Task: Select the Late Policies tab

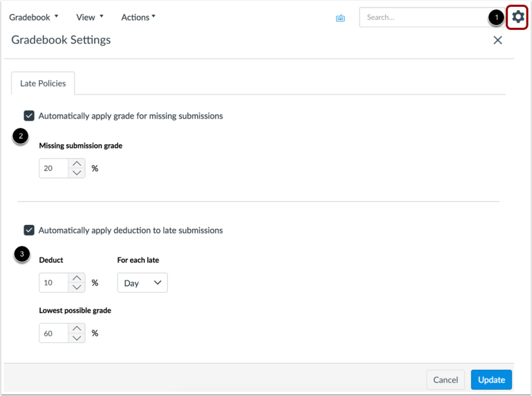Action: 43,83
